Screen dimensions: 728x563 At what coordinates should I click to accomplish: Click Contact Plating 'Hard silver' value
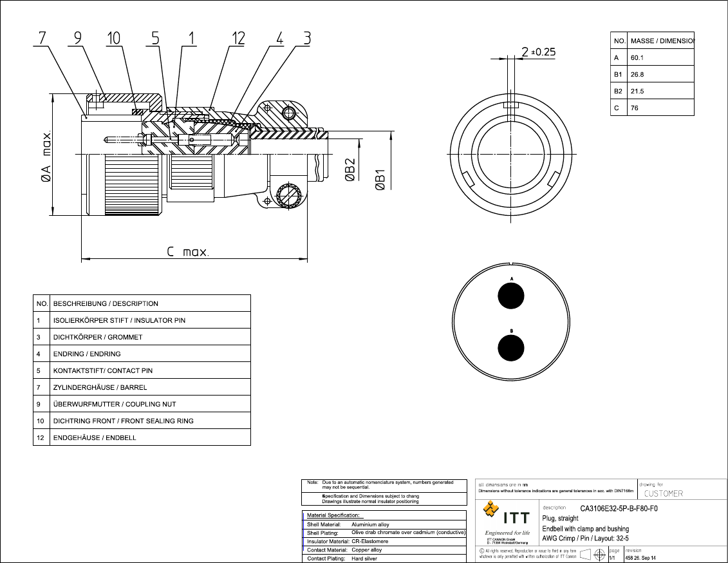pos(364,558)
